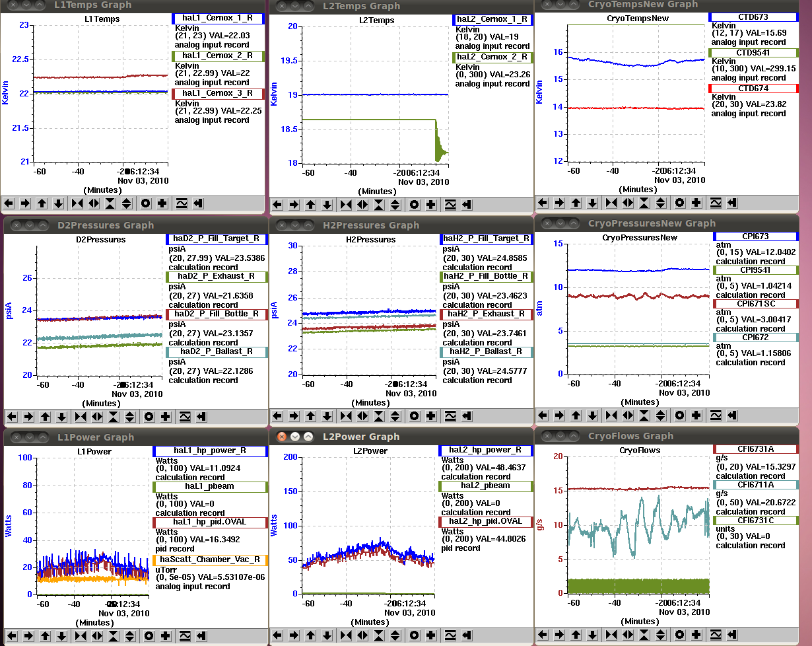
Task: Pan left in the D2Pressures Graph toolbar
Action: click(x=12, y=417)
